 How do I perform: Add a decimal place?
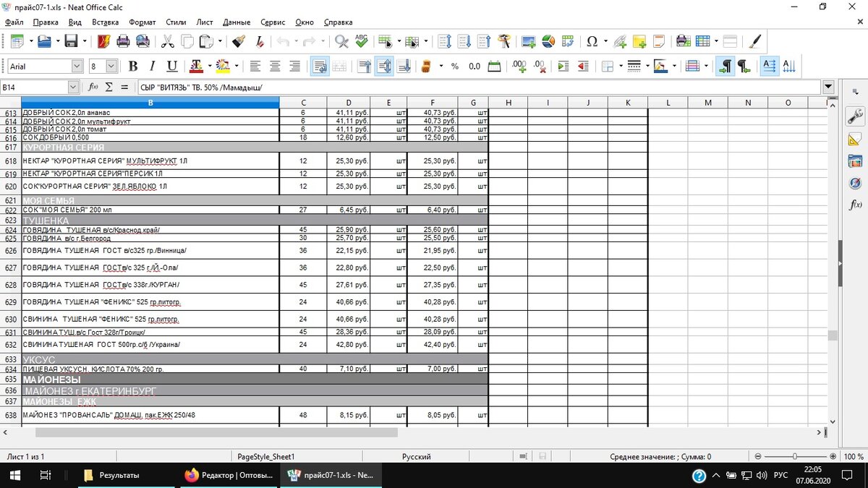point(519,67)
